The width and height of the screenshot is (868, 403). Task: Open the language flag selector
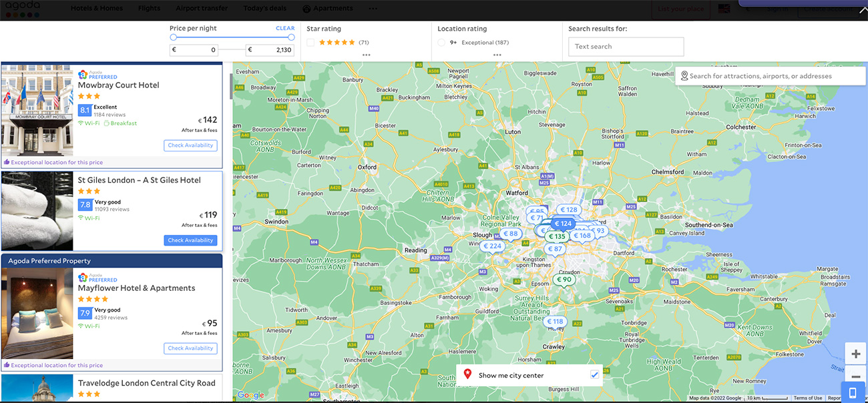[x=724, y=9]
